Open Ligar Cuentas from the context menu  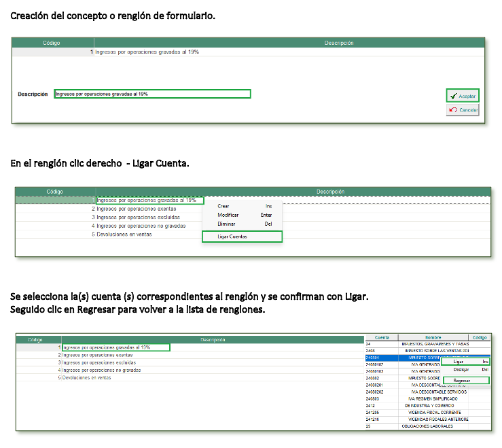(x=232, y=237)
